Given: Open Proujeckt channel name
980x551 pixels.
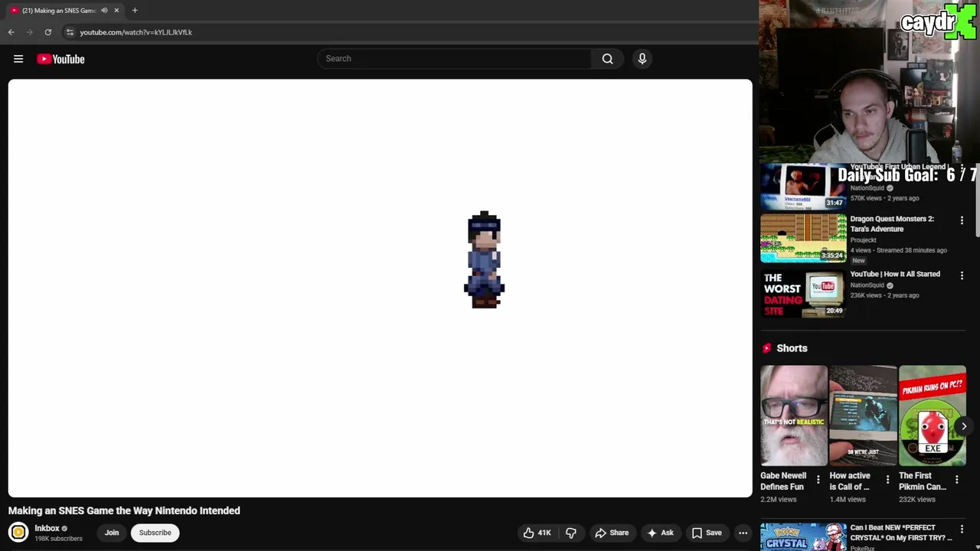Looking at the screenshot, I should (863, 240).
